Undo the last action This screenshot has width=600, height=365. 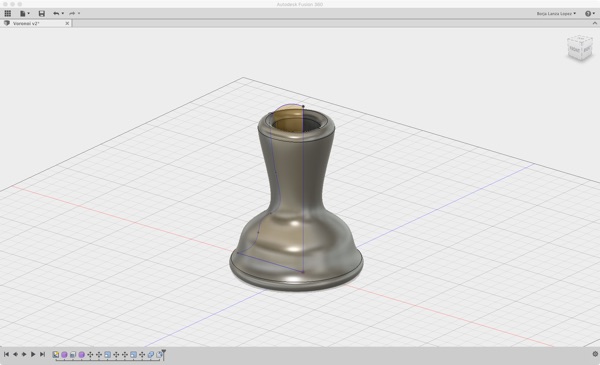[x=56, y=13]
